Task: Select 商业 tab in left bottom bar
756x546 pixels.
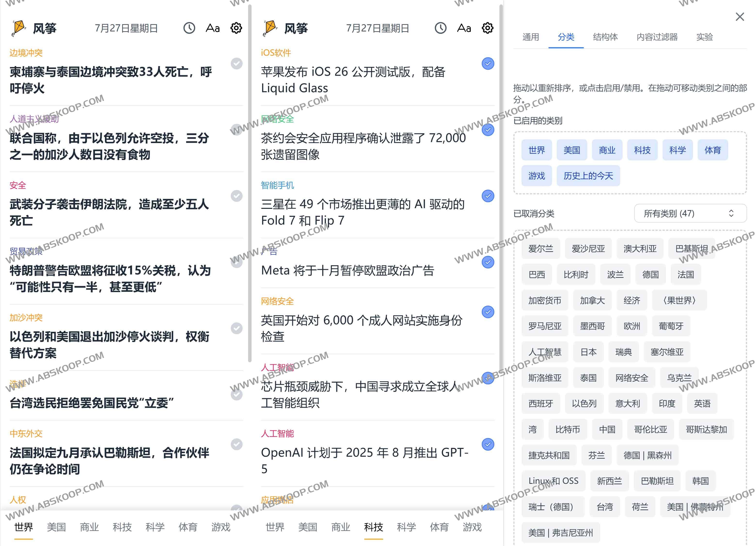Action: click(x=89, y=527)
